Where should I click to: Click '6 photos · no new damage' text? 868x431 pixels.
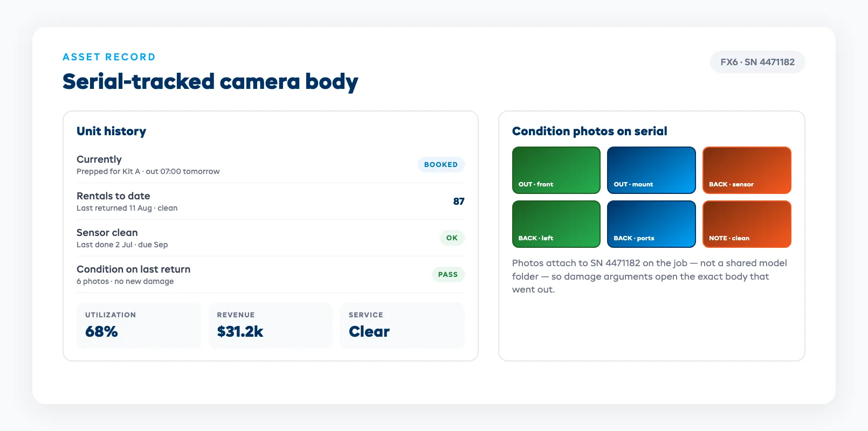pos(125,281)
